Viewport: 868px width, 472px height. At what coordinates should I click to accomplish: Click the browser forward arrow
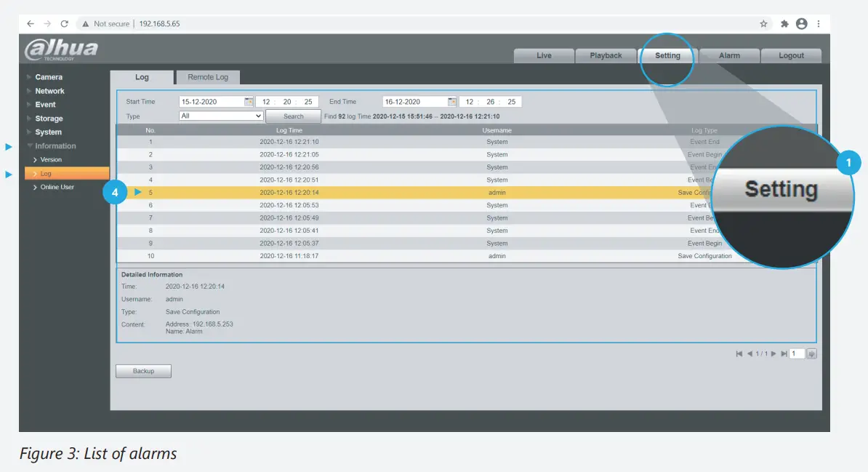point(47,24)
